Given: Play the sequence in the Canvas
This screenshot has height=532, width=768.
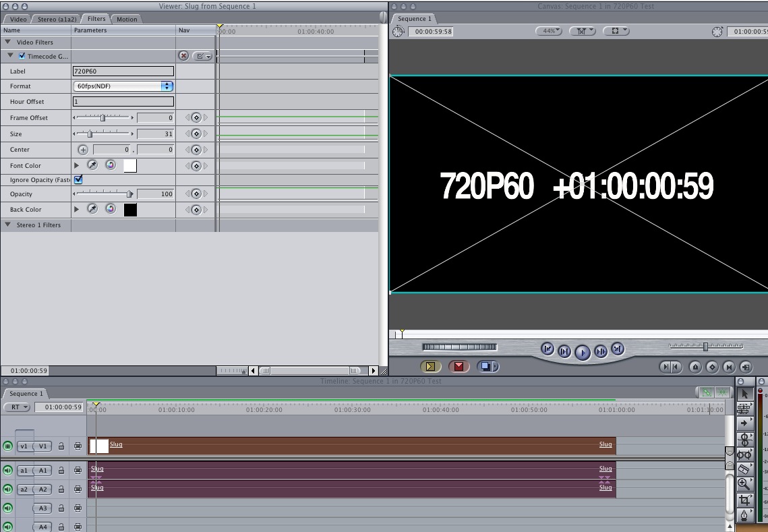Looking at the screenshot, I should coord(583,352).
